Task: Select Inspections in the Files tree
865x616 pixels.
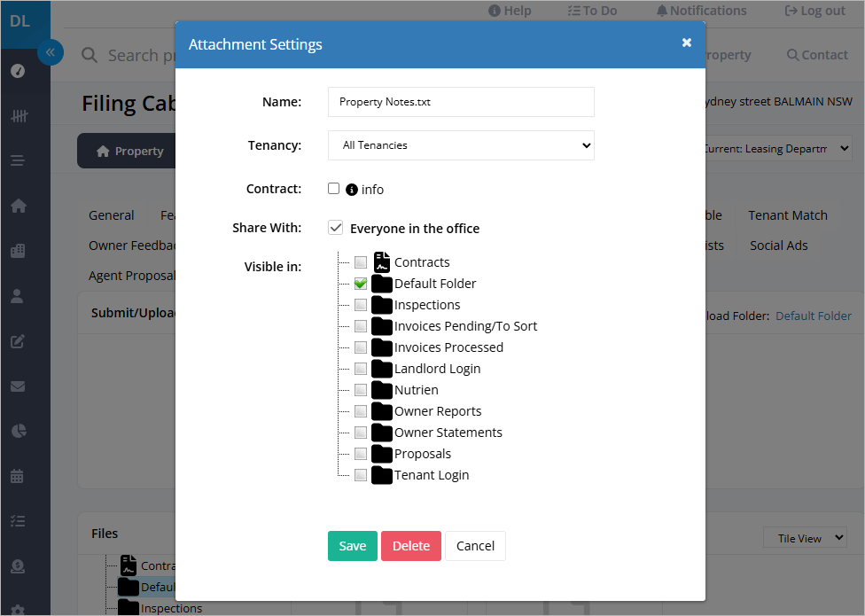Action: click(171, 608)
